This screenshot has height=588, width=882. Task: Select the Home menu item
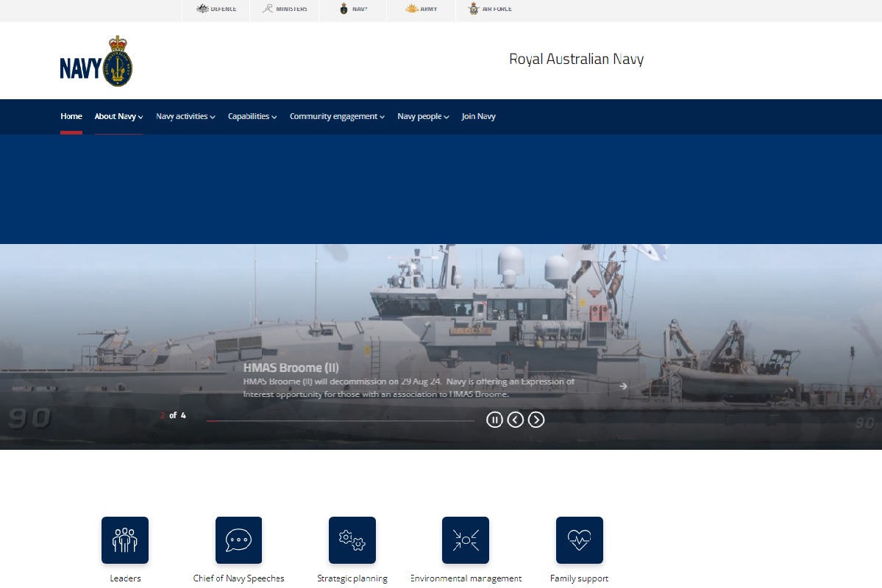[71, 116]
